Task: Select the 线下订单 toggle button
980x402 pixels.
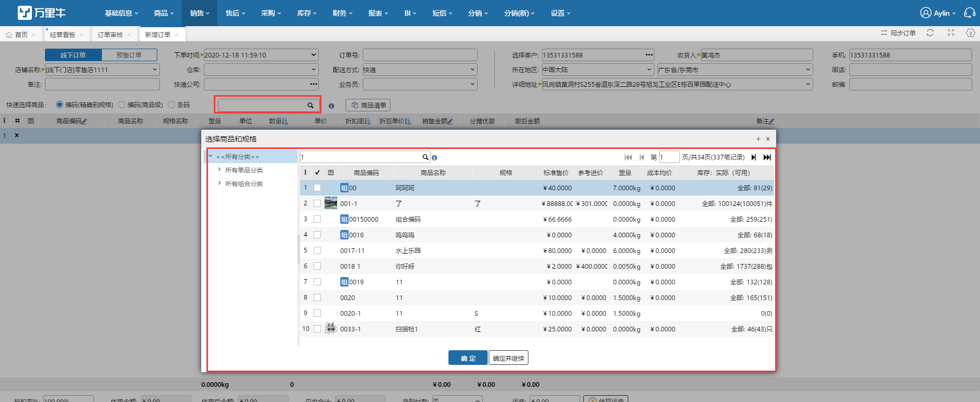Action: pos(73,55)
